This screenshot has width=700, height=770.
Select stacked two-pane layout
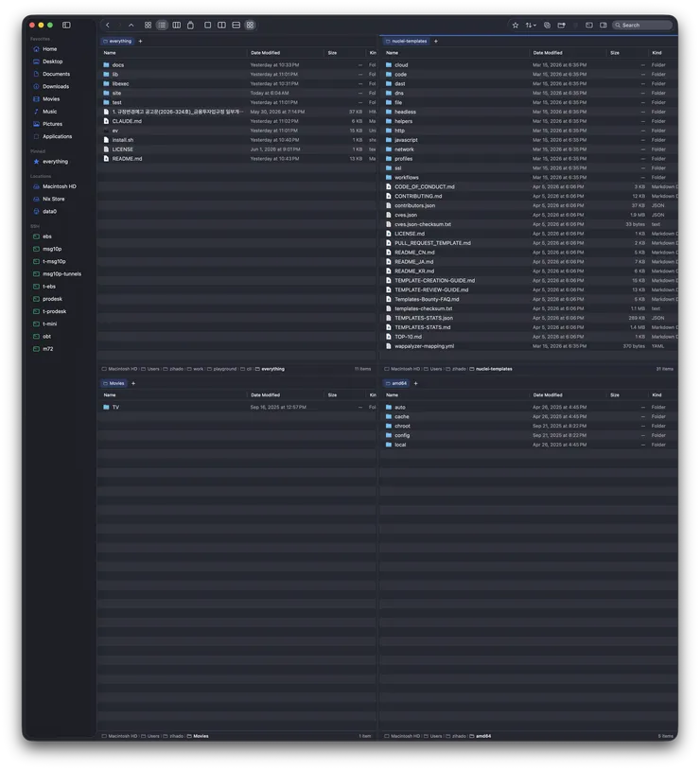point(236,25)
